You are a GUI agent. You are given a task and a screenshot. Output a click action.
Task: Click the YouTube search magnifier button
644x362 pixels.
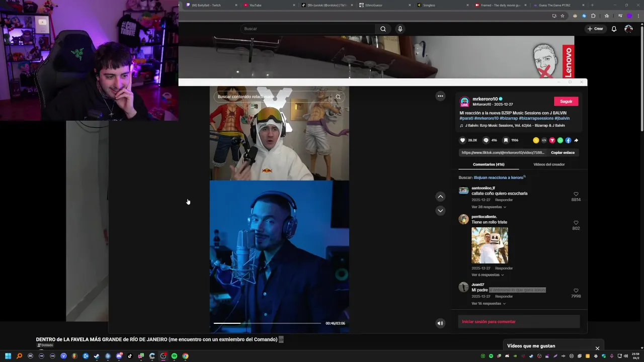click(383, 29)
